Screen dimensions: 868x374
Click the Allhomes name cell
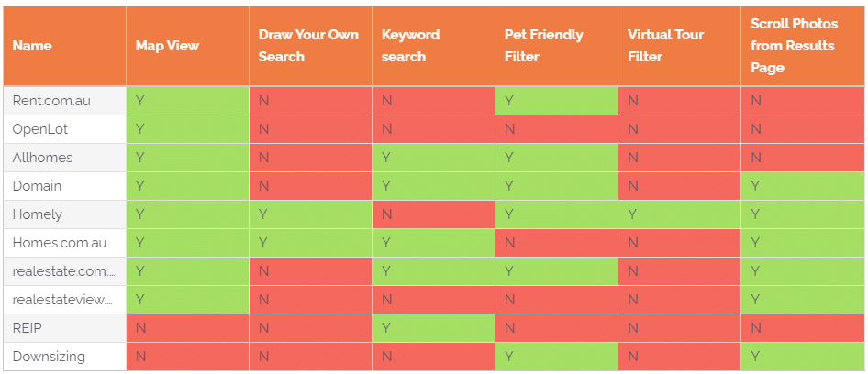point(65,158)
